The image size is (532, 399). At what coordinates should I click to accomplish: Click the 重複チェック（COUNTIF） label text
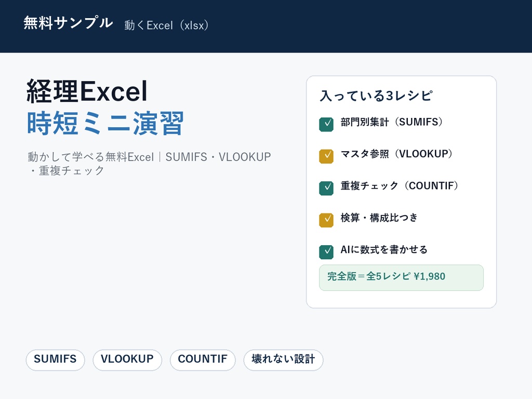click(400, 185)
